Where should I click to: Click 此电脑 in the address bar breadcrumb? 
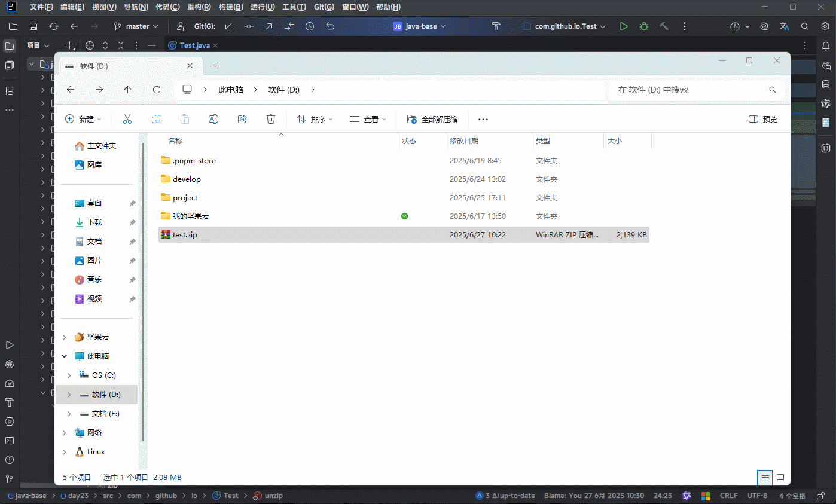(x=231, y=90)
